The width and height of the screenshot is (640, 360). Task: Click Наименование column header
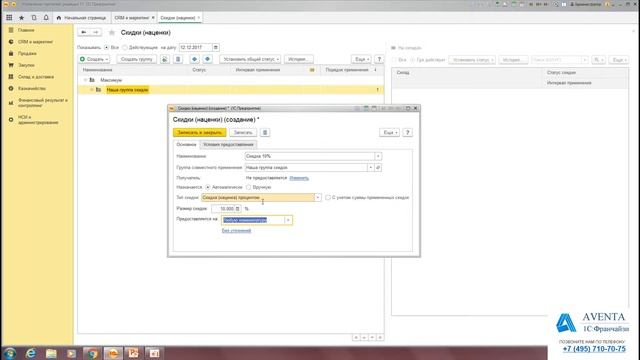[x=97, y=70]
